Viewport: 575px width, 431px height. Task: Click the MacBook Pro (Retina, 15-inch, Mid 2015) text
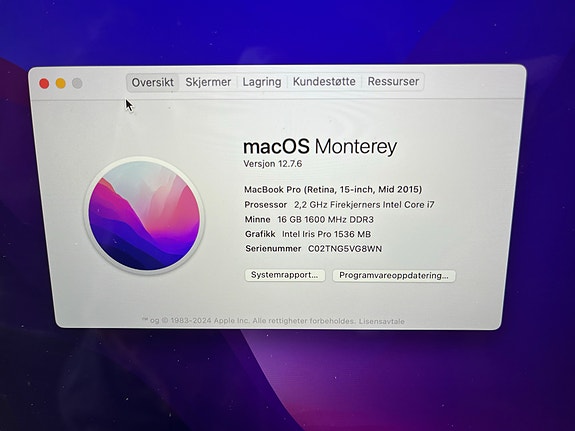pyautogui.click(x=333, y=189)
